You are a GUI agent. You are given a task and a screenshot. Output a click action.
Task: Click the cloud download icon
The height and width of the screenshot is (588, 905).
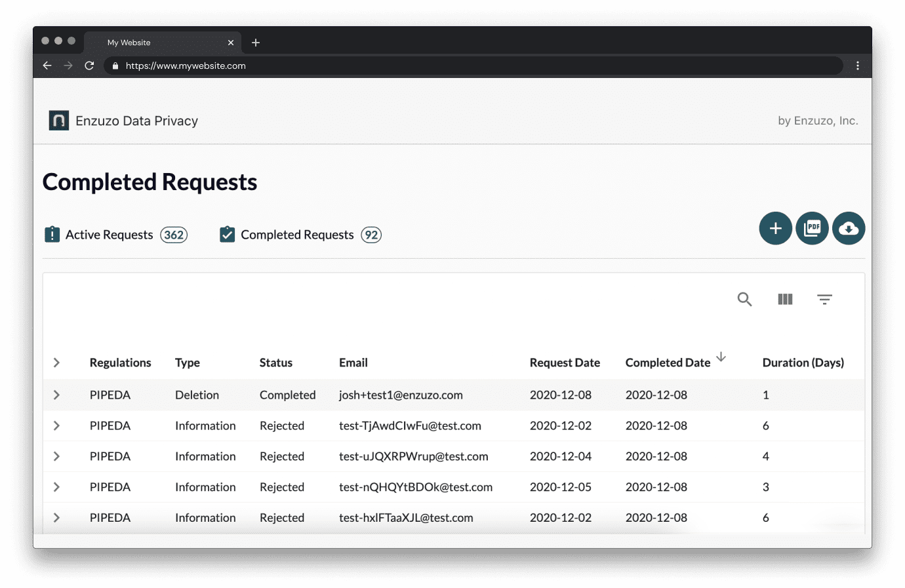coord(849,228)
